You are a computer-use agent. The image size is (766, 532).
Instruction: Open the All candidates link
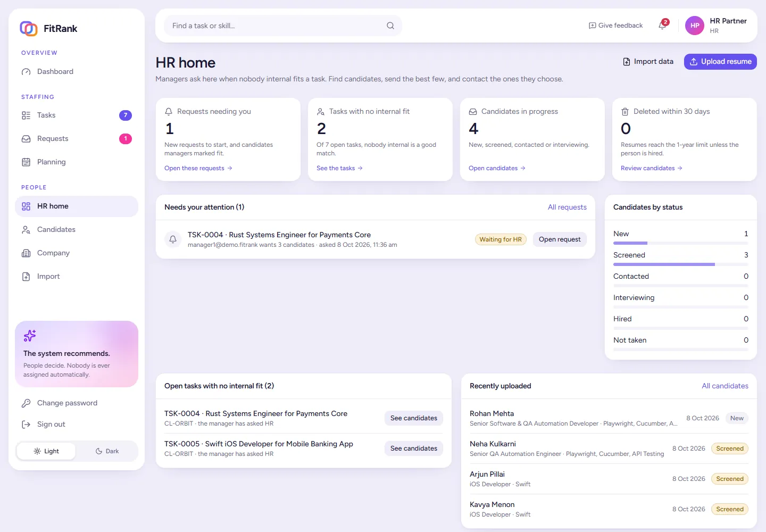tap(725, 386)
